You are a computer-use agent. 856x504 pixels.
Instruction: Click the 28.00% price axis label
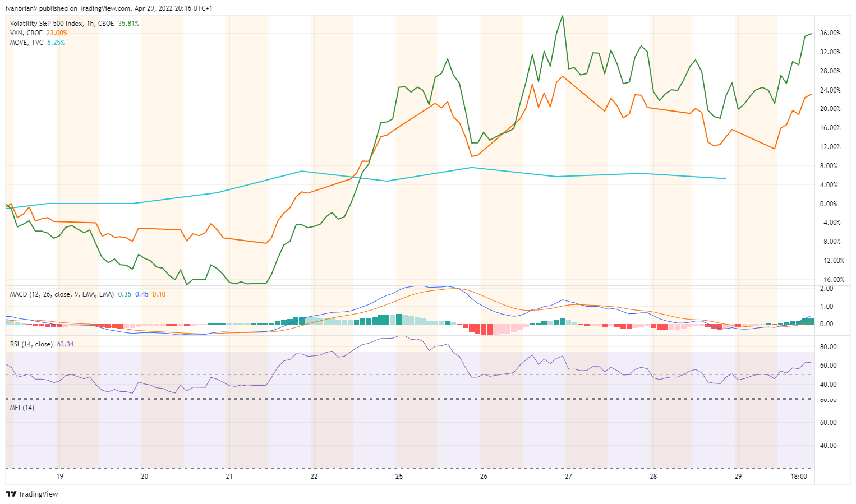830,71
